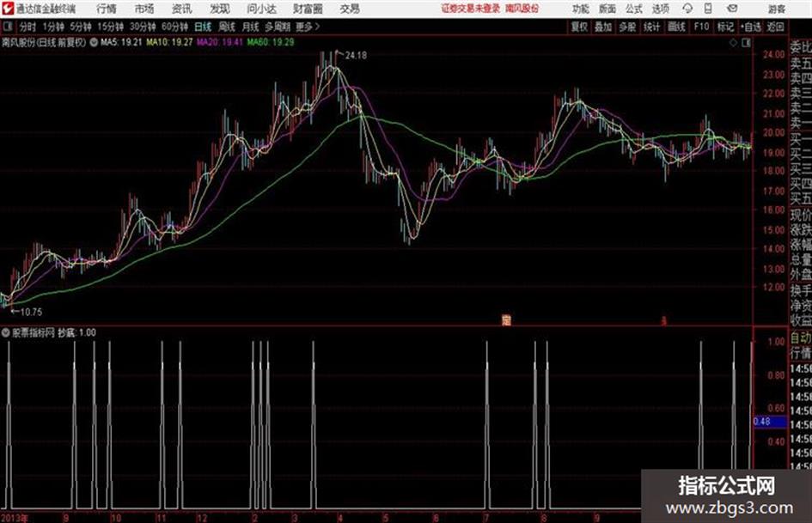Switch to 15分钟 period tab
The image size is (812, 523).
pos(110,27)
